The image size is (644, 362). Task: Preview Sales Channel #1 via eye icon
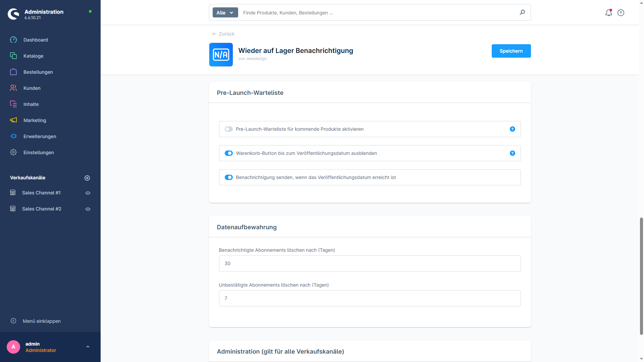88,193
